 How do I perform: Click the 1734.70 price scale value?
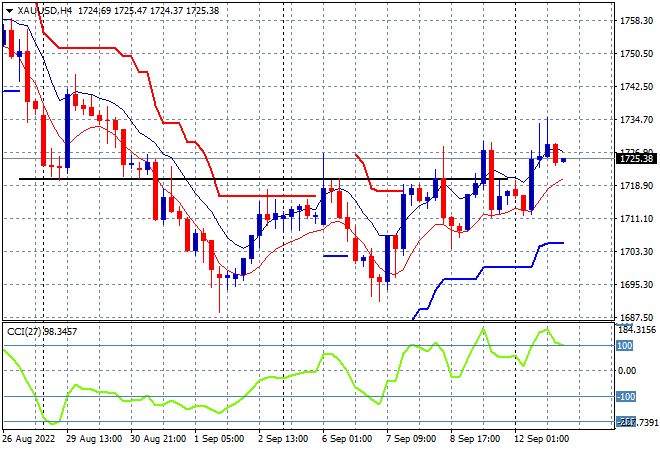pyautogui.click(x=636, y=120)
